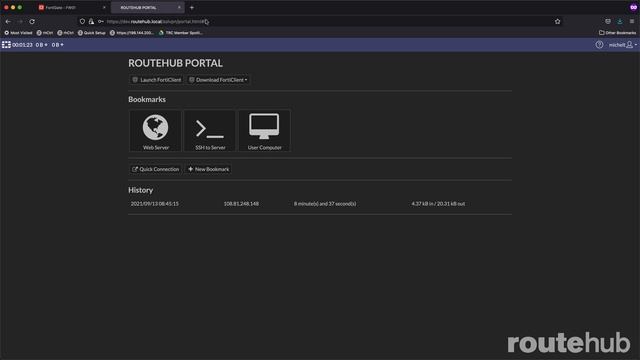Click the second 0 B traffic counter
This screenshot has width=640, height=360.
point(58,45)
